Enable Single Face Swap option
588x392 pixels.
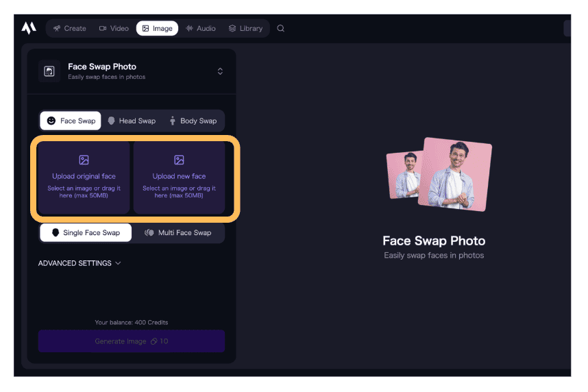pos(86,232)
